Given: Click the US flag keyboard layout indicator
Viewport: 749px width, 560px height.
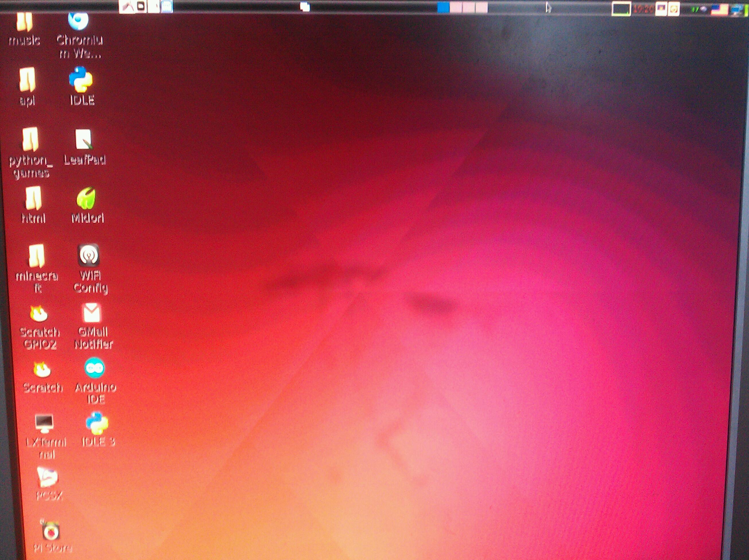Looking at the screenshot, I should pos(719,9).
